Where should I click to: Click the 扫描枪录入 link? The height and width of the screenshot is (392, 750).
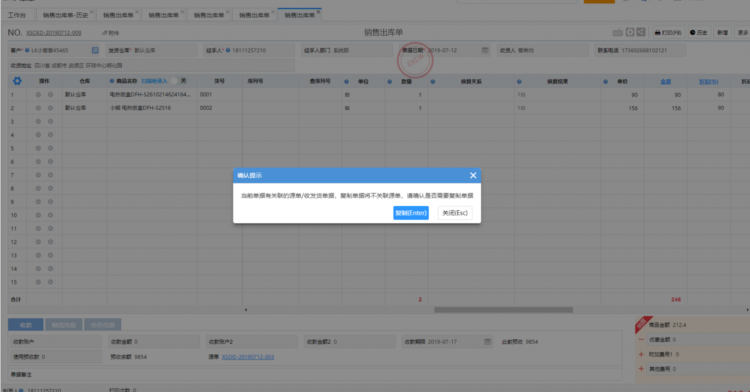(x=154, y=81)
